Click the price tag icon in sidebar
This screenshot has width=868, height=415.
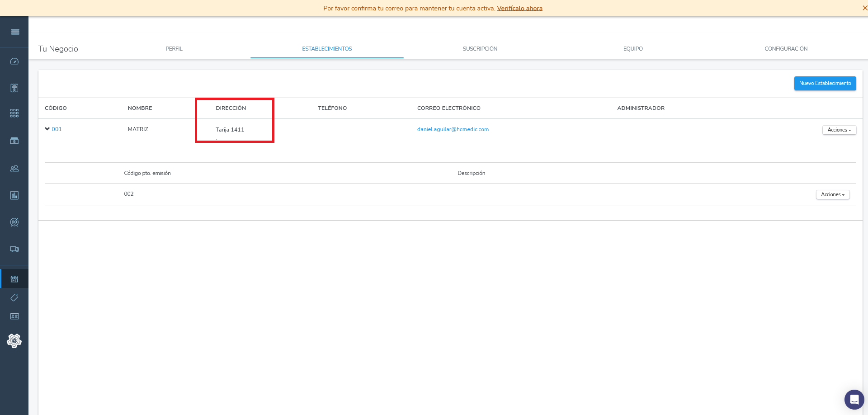(14, 297)
